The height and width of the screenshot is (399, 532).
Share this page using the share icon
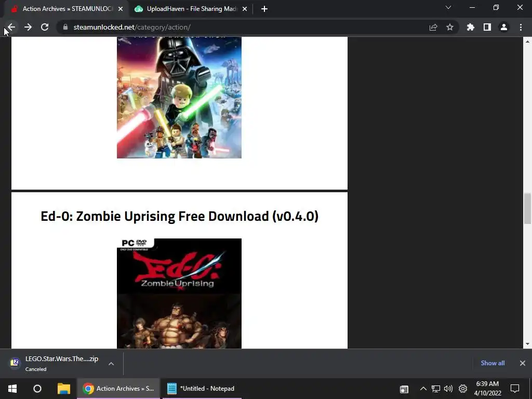[x=433, y=27]
